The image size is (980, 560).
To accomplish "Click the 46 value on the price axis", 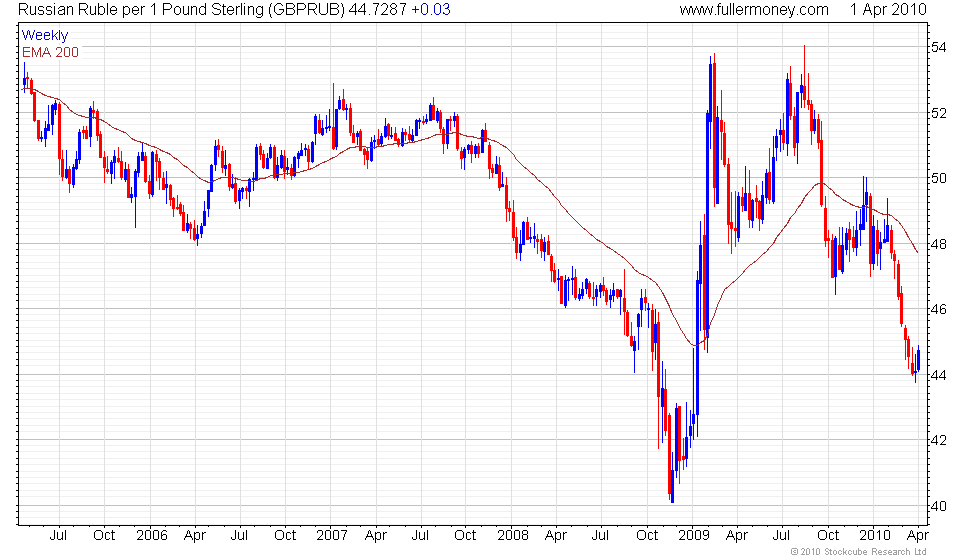I will [939, 309].
